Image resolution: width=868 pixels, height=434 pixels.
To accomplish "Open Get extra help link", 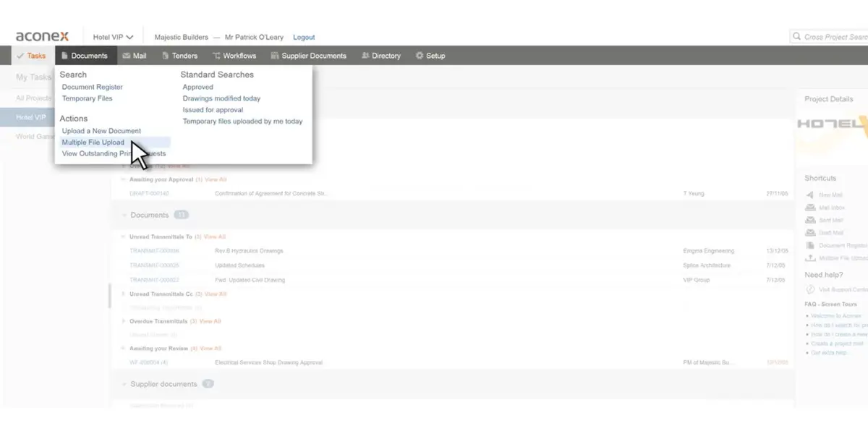I will [828, 353].
